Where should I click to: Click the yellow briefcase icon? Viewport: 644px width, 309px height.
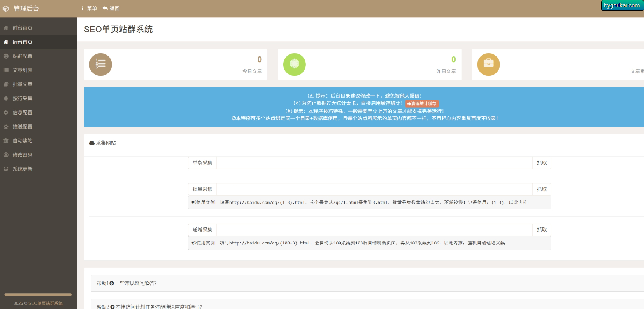(x=488, y=65)
